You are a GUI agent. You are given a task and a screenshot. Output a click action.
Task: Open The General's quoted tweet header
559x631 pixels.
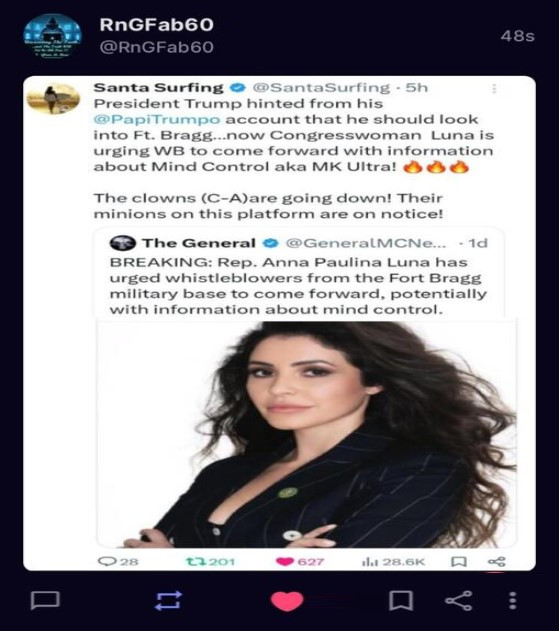[298, 243]
